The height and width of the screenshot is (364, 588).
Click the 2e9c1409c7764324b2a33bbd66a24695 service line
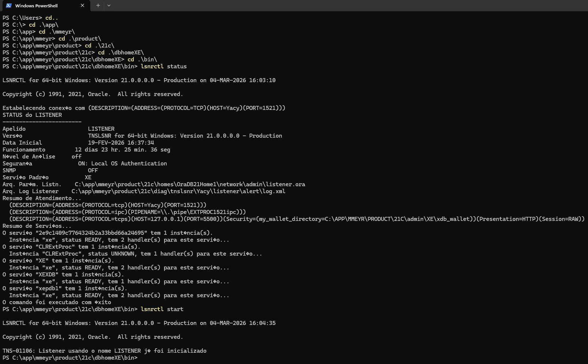(x=107, y=233)
